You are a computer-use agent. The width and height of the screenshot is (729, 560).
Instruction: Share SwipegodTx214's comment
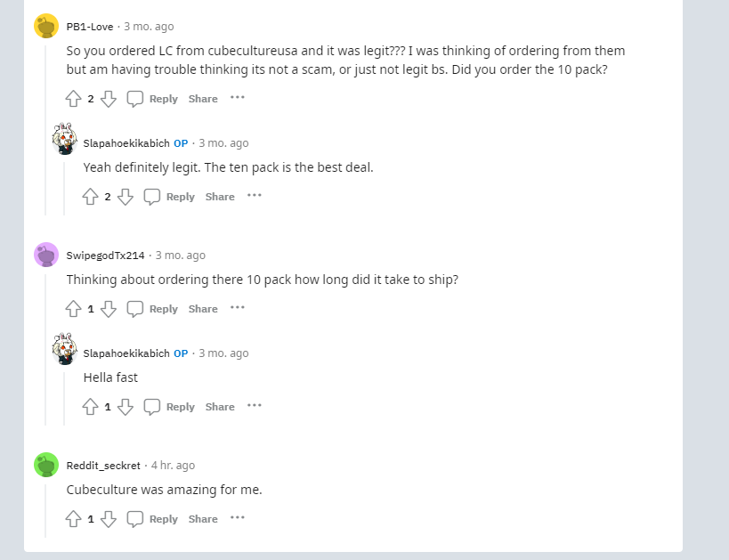(x=203, y=309)
